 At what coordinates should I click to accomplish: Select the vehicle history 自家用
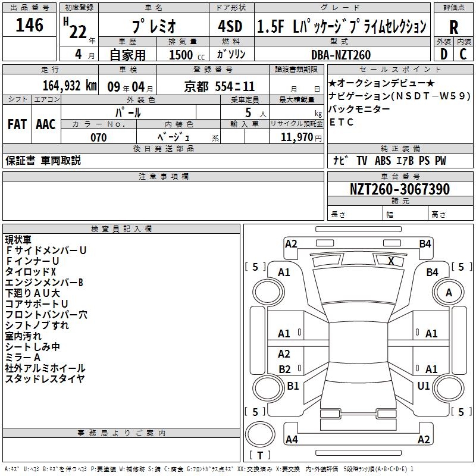tap(127, 55)
